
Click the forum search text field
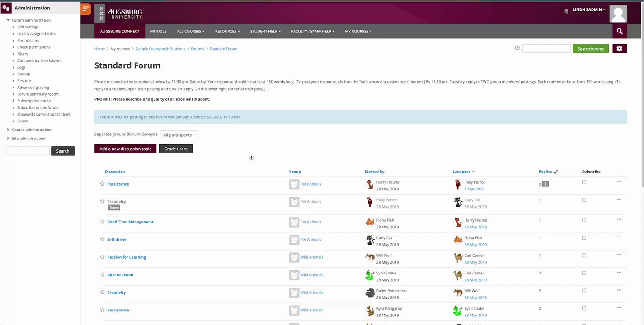[546, 48]
